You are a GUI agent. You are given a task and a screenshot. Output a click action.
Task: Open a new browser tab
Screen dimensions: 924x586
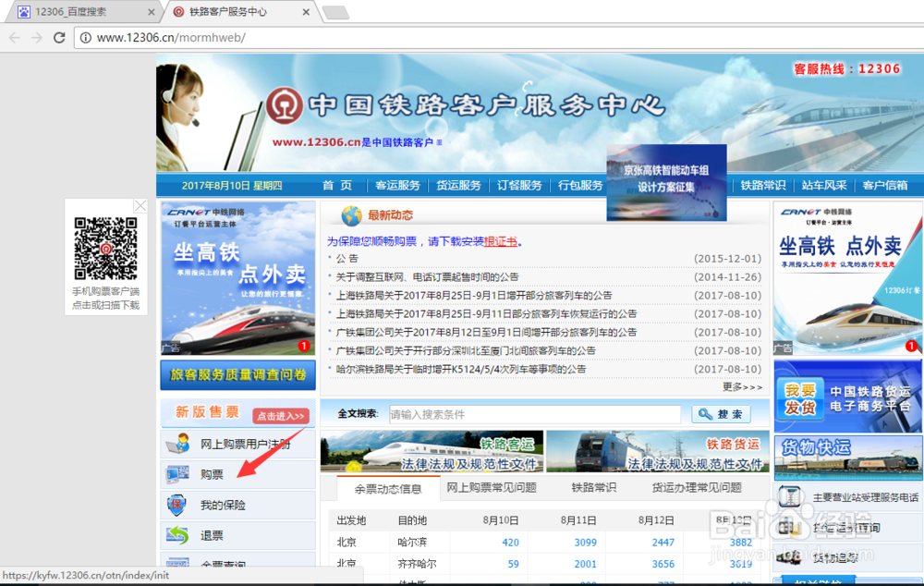(x=336, y=12)
